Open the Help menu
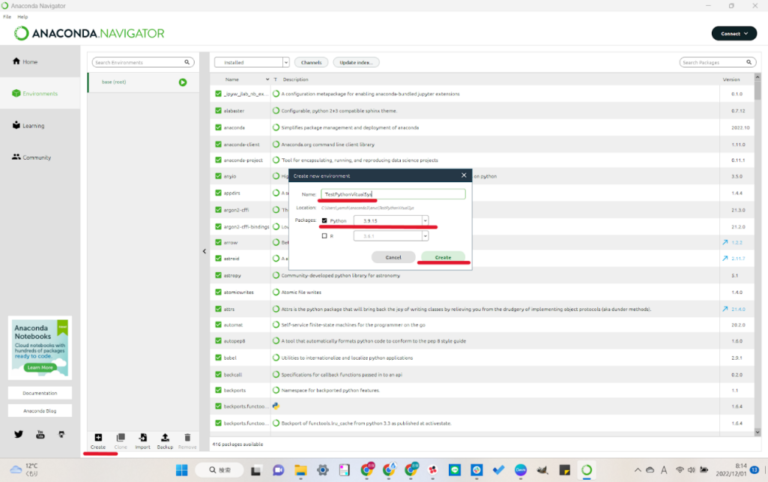 click(22, 17)
